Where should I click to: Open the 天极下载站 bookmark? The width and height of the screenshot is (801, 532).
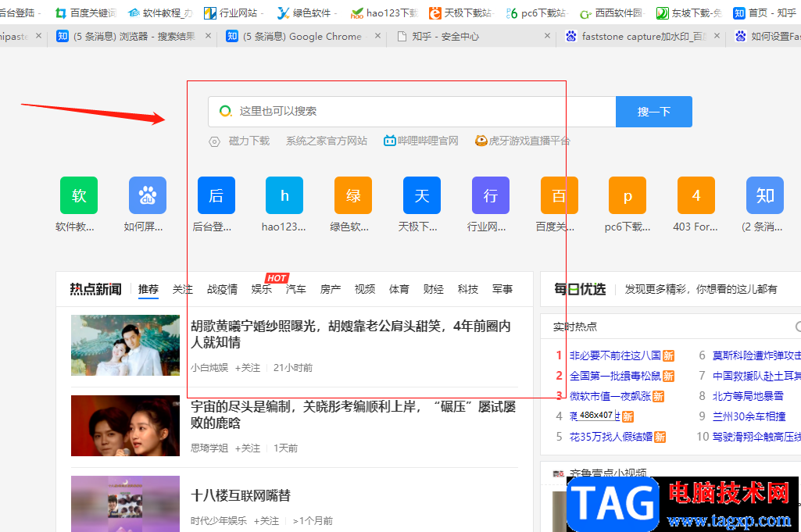pos(460,12)
